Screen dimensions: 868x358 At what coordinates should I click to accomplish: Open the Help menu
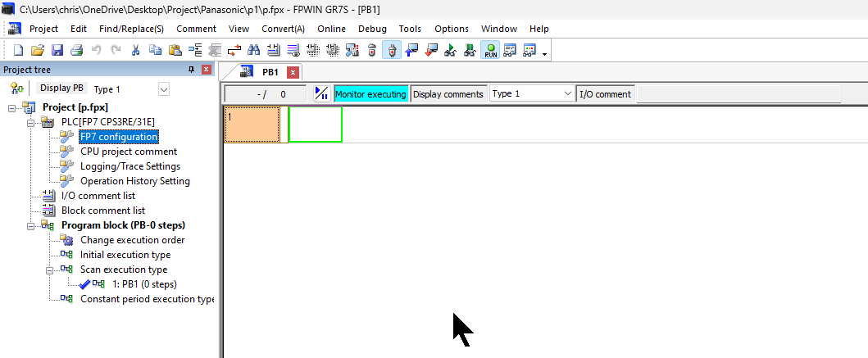[x=539, y=29]
